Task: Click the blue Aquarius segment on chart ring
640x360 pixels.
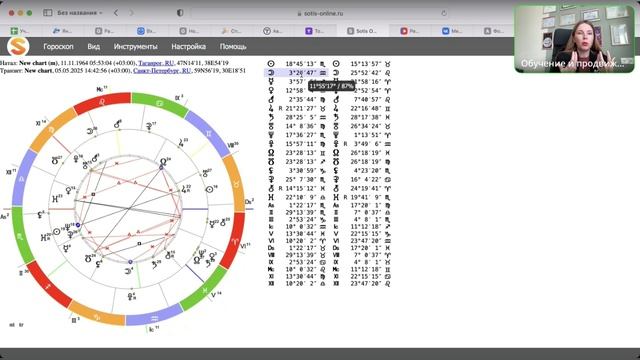Action: click(154, 318)
